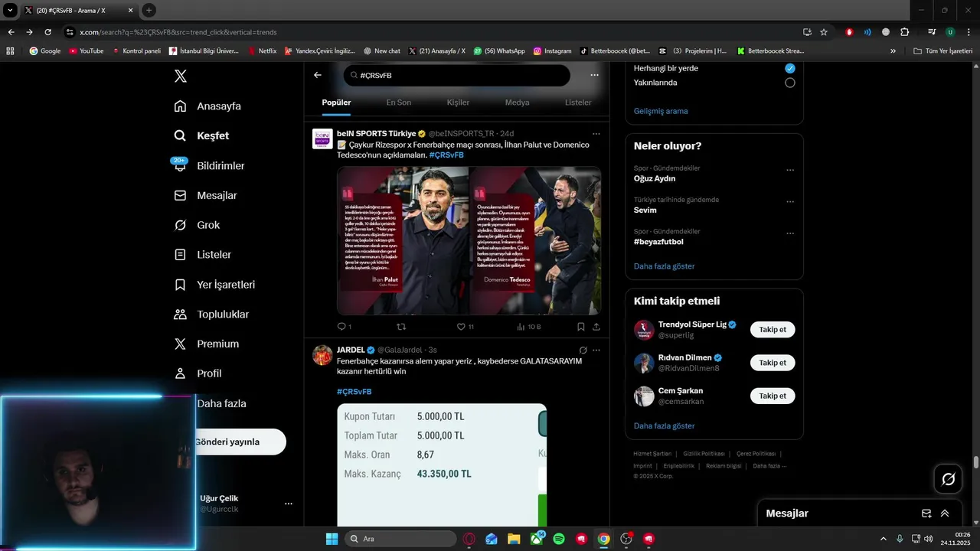The height and width of the screenshot is (551, 980).
Task: Open the İlhan Palut quote image
Action: click(403, 241)
